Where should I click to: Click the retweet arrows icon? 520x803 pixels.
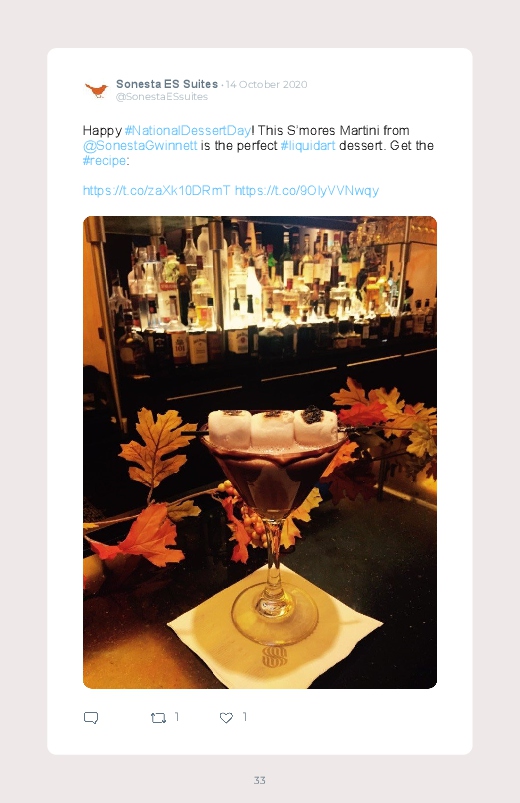coord(158,718)
